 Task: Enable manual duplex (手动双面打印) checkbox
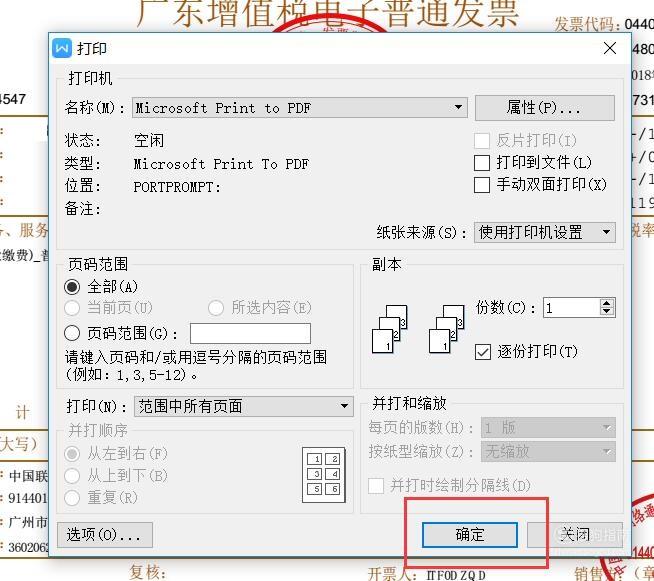482,185
